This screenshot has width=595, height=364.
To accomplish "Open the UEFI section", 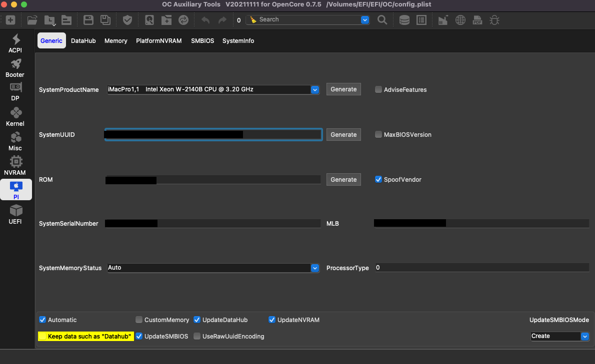I will click(x=15, y=215).
